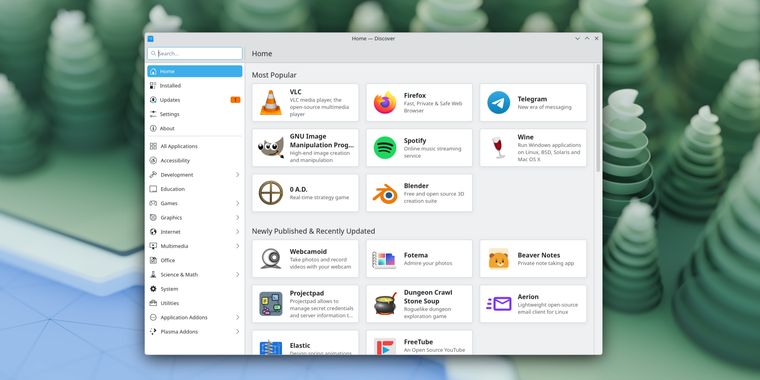Click the Science & Math flask icon
This screenshot has height=380, width=760.
153,274
